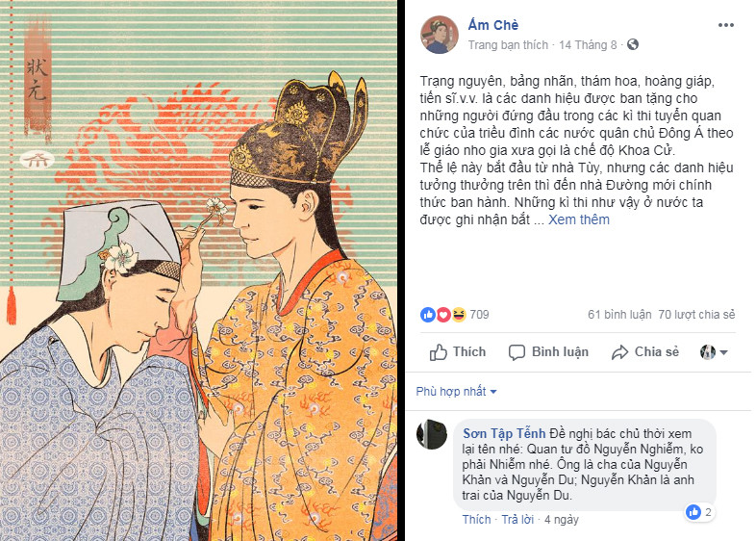Click the Haha reaction emoji icon
The width and height of the screenshot is (756, 541).
pyautogui.click(x=459, y=315)
